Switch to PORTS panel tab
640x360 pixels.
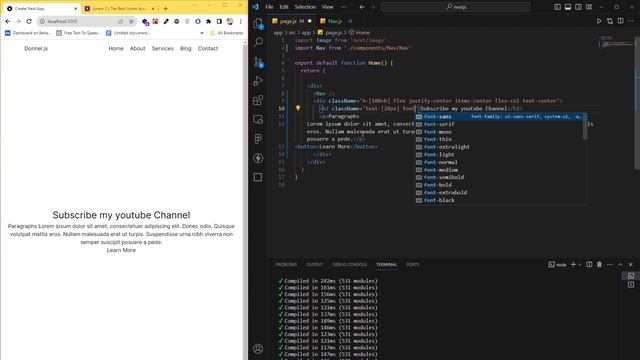coord(413,264)
